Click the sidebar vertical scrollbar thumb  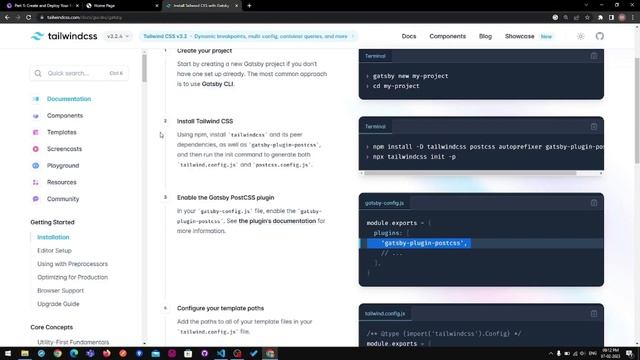144,69
